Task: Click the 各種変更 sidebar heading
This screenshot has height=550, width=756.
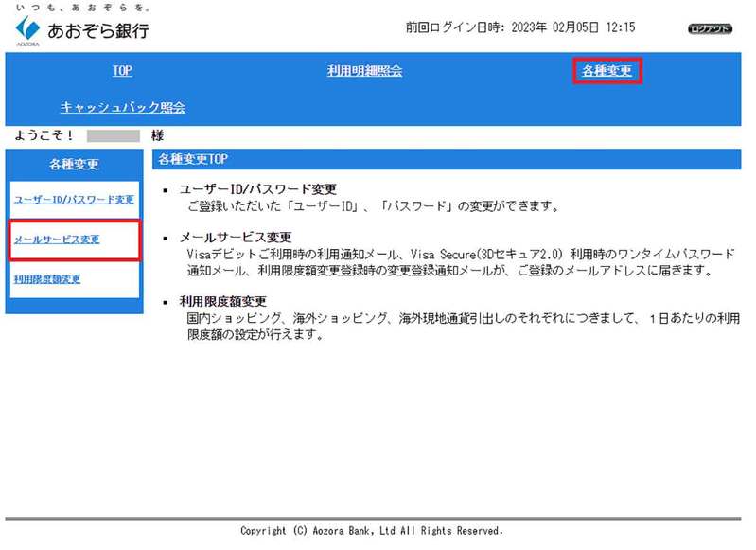Action: [74, 165]
